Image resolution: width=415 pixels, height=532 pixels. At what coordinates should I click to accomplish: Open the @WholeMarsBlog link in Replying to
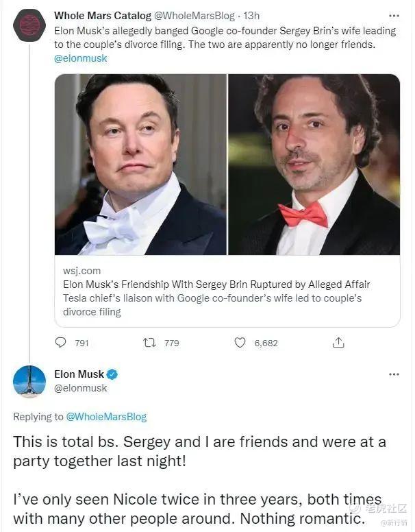pyautogui.click(x=105, y=417)
